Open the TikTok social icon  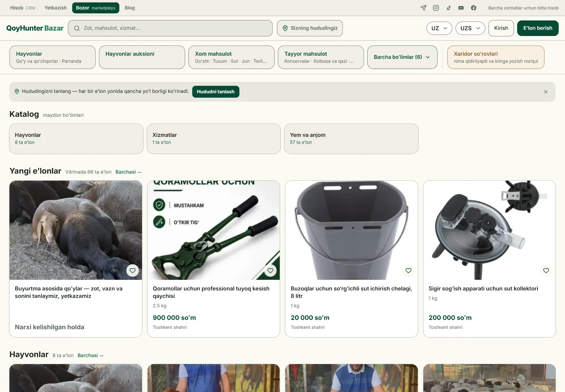click(x=448, y=8)
